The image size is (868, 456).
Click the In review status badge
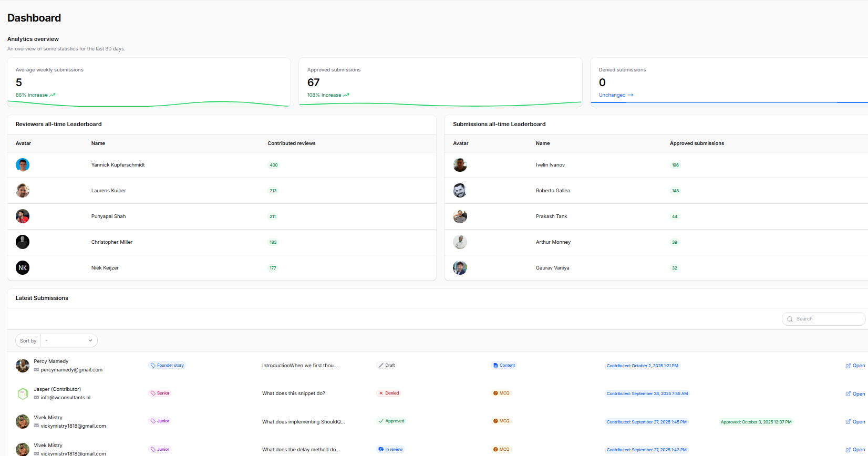tap(391, 449)
